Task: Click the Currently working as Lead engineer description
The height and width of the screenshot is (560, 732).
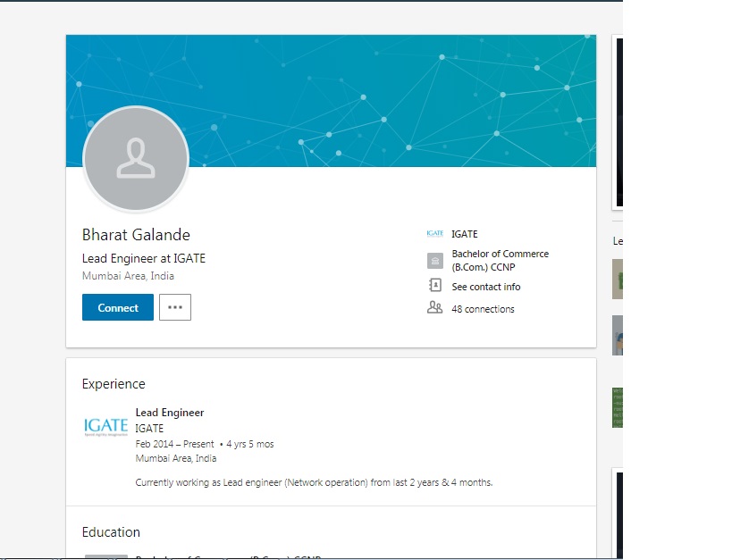Action: [x=314, y=482]
